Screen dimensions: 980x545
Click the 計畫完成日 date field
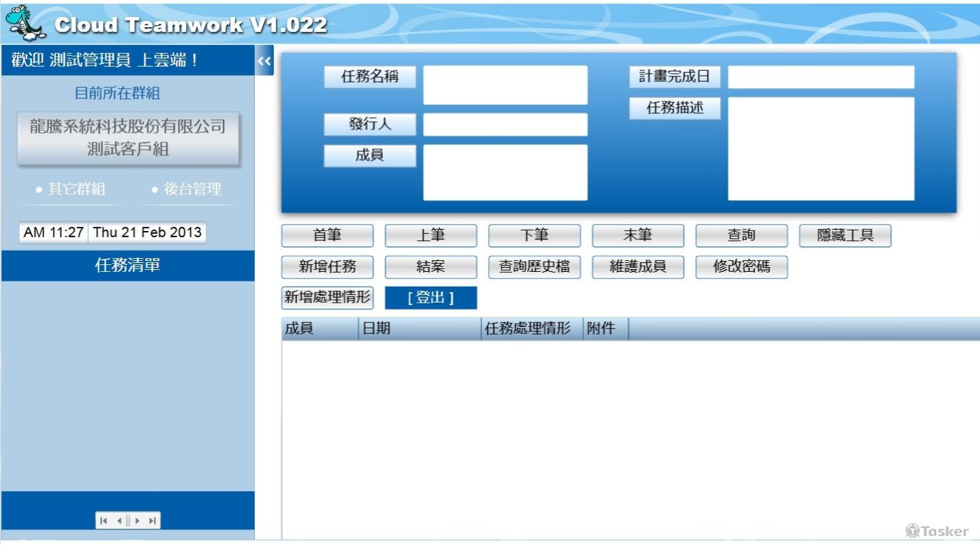coord(821,76)
